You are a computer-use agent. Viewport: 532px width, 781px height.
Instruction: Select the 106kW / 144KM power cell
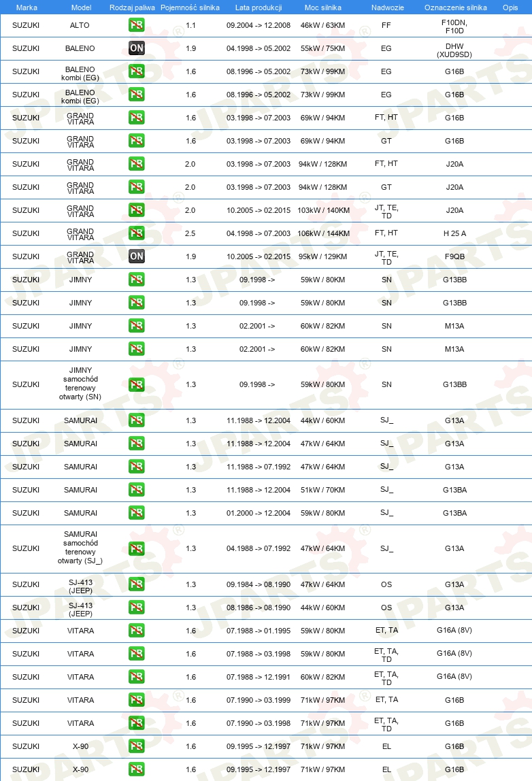324,233
